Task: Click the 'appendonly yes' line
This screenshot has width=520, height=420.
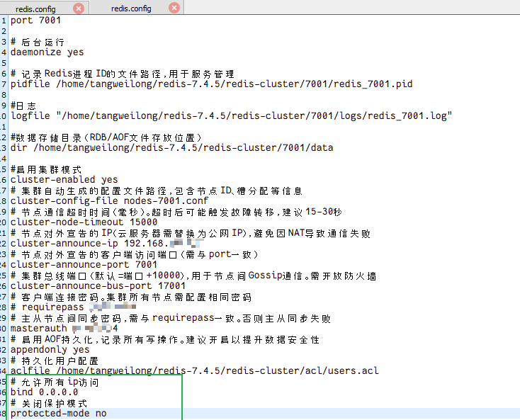Action: click(x=50, y=349)
